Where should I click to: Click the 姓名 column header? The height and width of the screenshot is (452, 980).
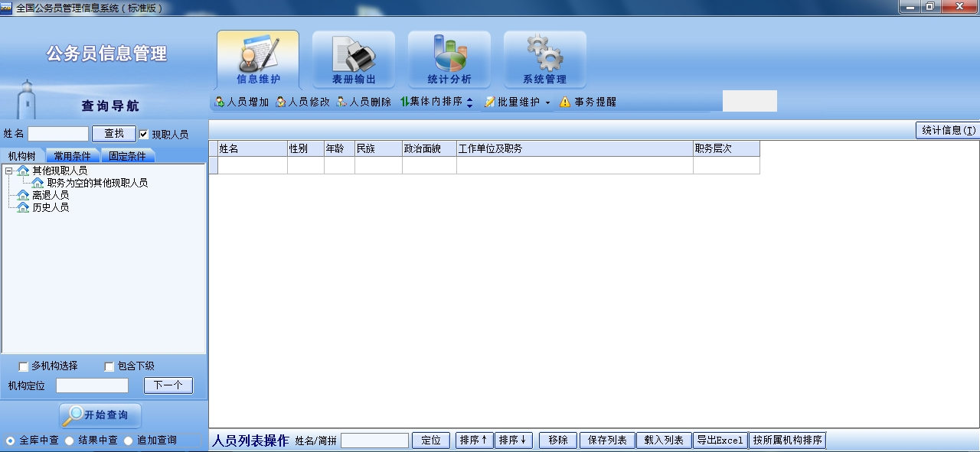tap(253, 148)
